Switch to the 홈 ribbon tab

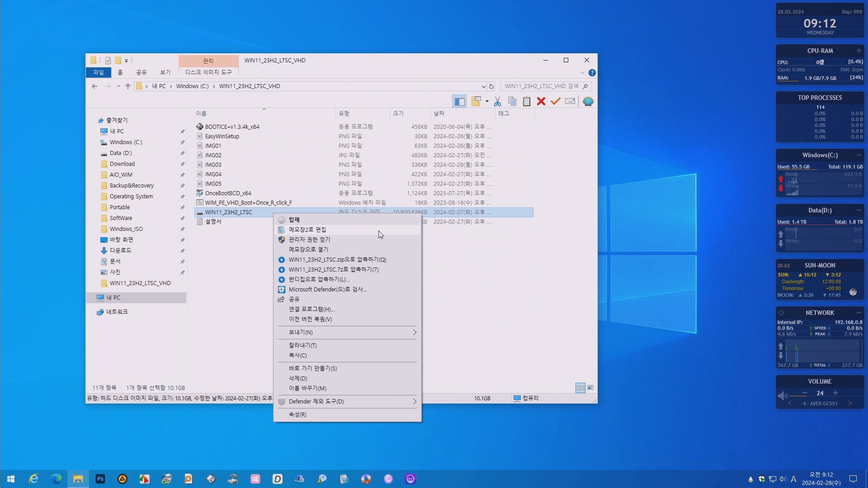tap(120, 72)
